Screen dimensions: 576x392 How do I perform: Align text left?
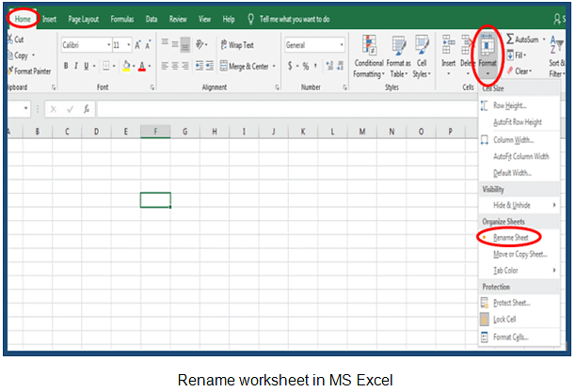click(165, 66)
